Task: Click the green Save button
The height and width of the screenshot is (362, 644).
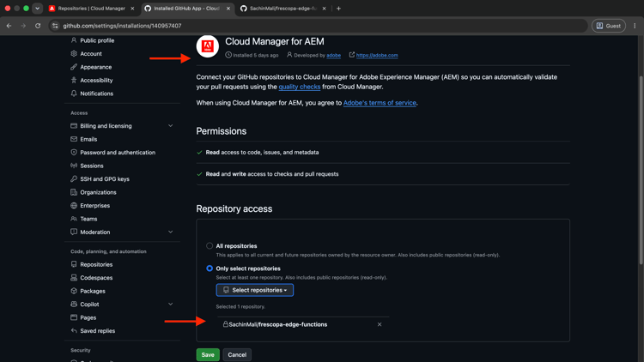Action: click(x=208, y=354)
